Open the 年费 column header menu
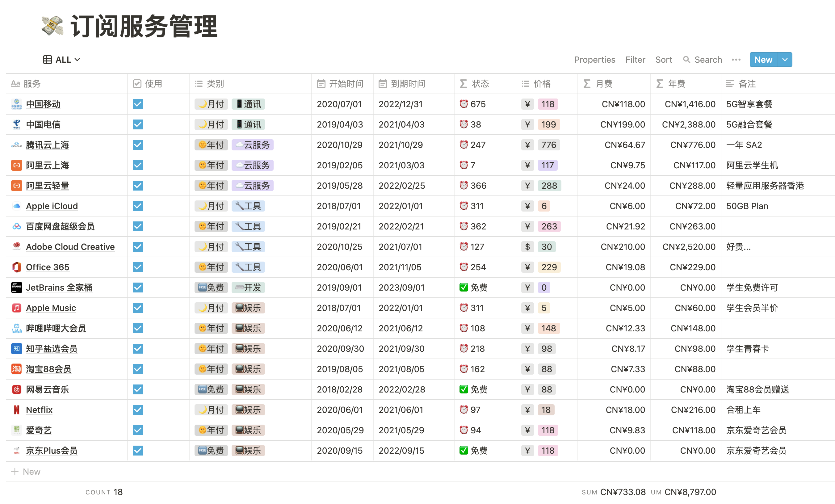835x504 pixels. [x=686, y=84]
